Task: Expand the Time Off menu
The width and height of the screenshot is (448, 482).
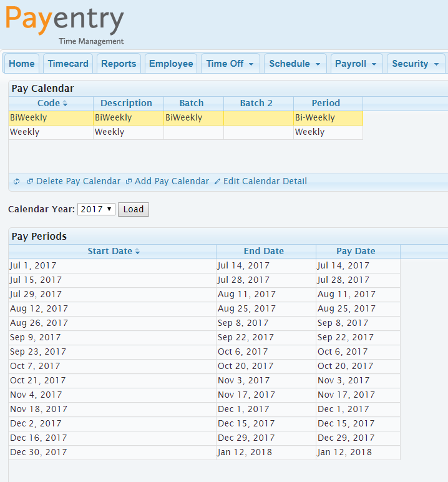Action: tap(230, 64)
